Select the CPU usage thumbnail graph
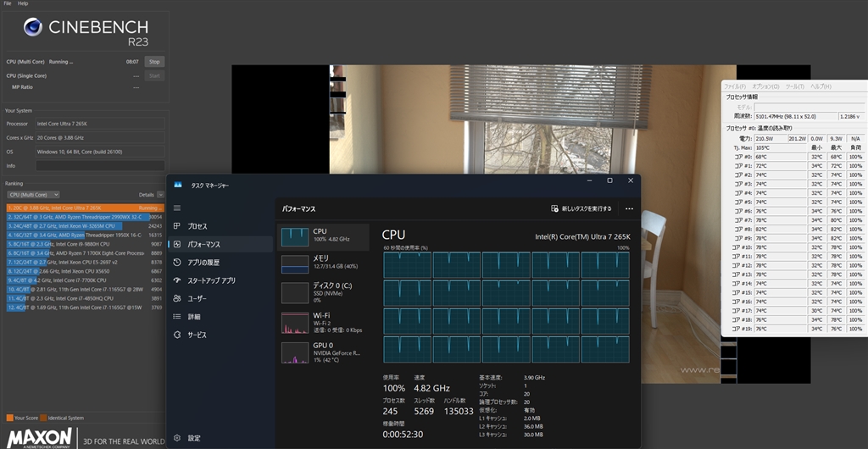This screenshot has height=449, width=868. pos(294,237)
